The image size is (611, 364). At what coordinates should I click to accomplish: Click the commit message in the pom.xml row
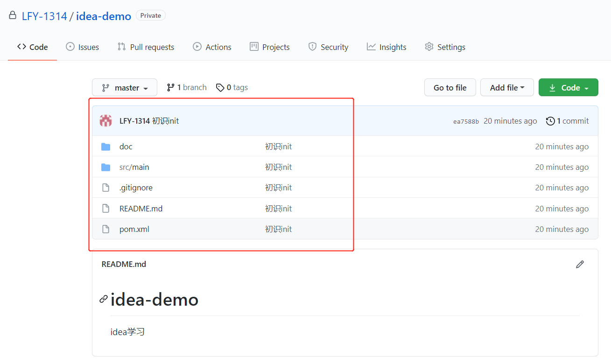click(278, 229)
